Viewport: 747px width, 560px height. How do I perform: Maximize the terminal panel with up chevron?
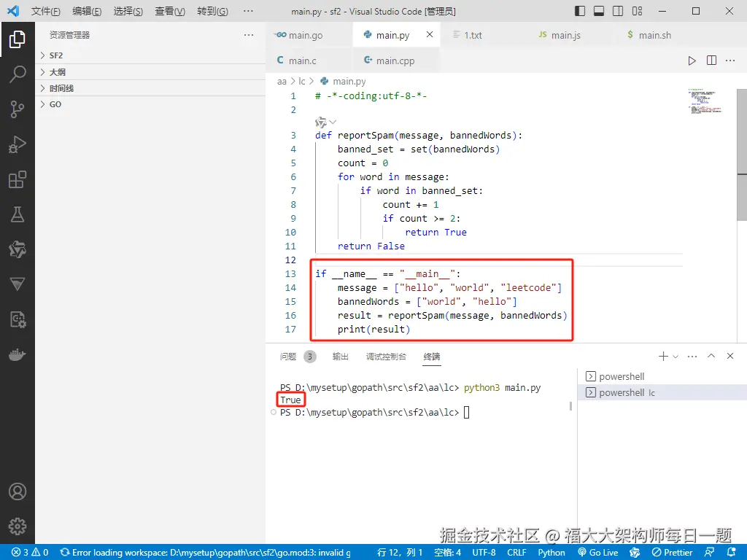(711, 356)
